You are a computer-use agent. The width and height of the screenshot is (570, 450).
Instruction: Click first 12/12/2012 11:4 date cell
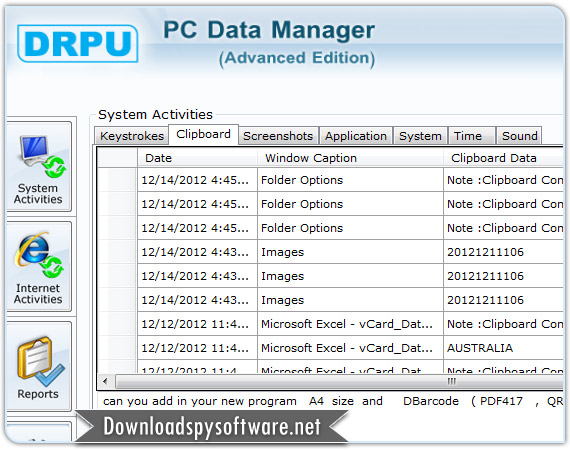coord(197,324)
